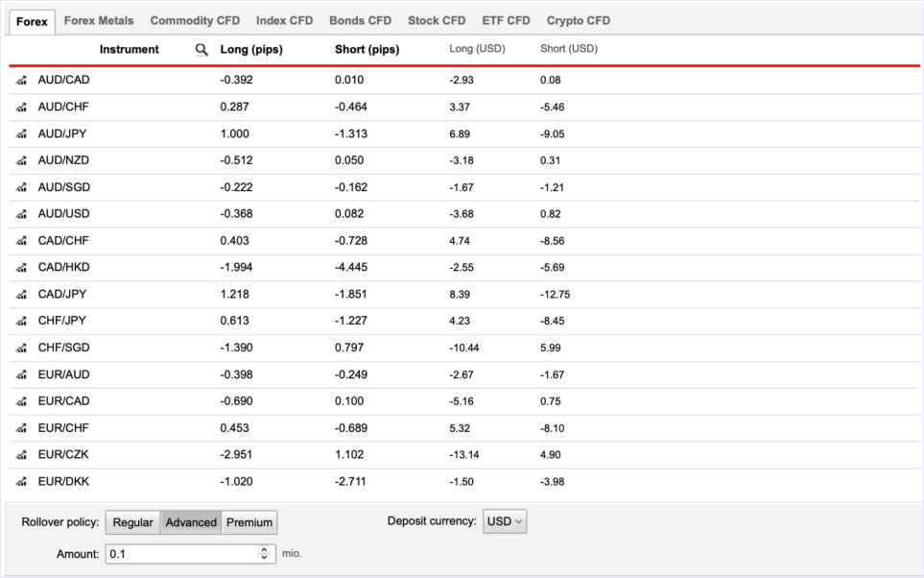
Task: Click the Amount stepper arrows
Action: click(266, 554)
